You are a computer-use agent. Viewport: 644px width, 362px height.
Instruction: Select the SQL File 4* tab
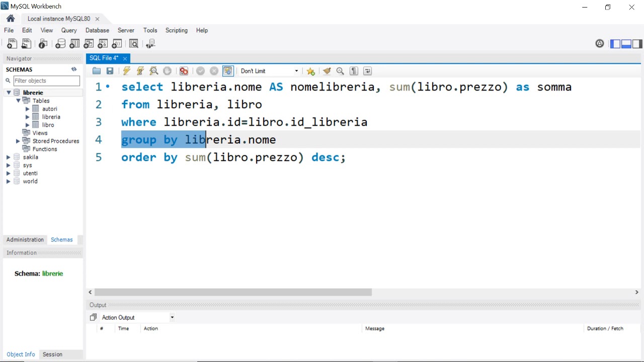tap(104, 58)
